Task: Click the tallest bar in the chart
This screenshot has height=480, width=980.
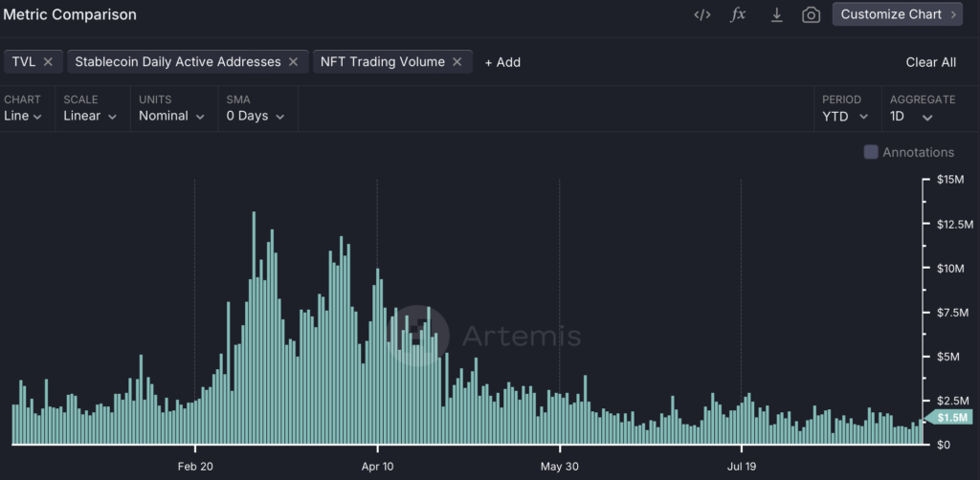Action: (x=254, y=328)
